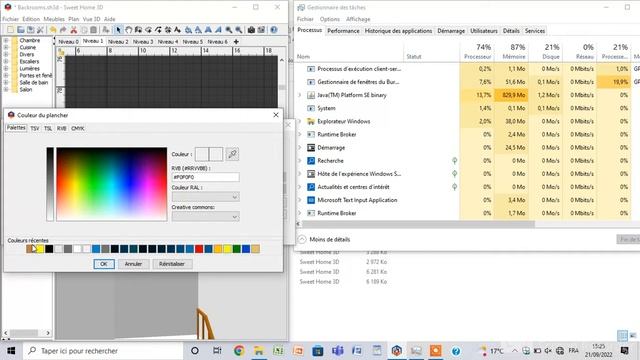Expand the Lumières furniture category
The image size is (640, 360).
[6, 69]
